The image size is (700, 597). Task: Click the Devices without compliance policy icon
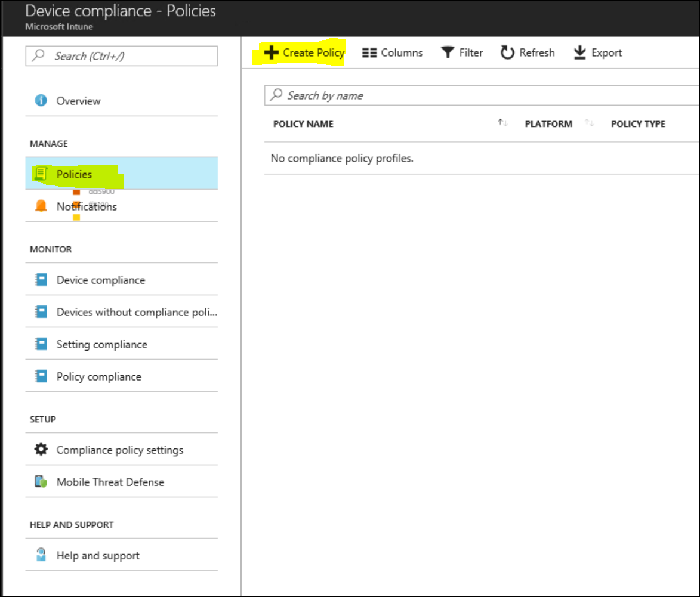click(x=41, y=312)
